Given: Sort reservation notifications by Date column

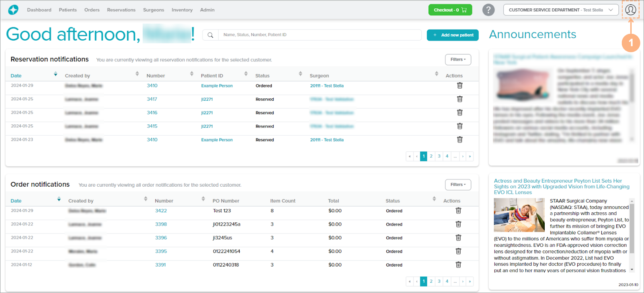Looking at the screenshot, I should (x=16, y=75).
